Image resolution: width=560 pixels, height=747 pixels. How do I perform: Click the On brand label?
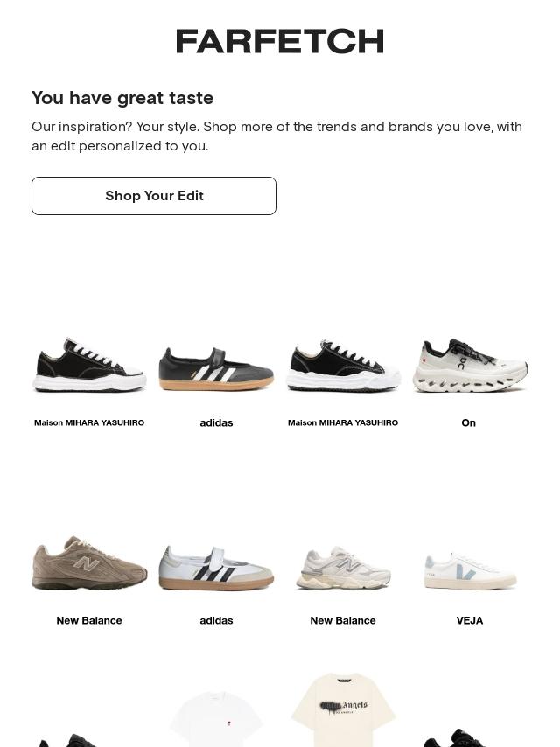click(x=469, y=422)
